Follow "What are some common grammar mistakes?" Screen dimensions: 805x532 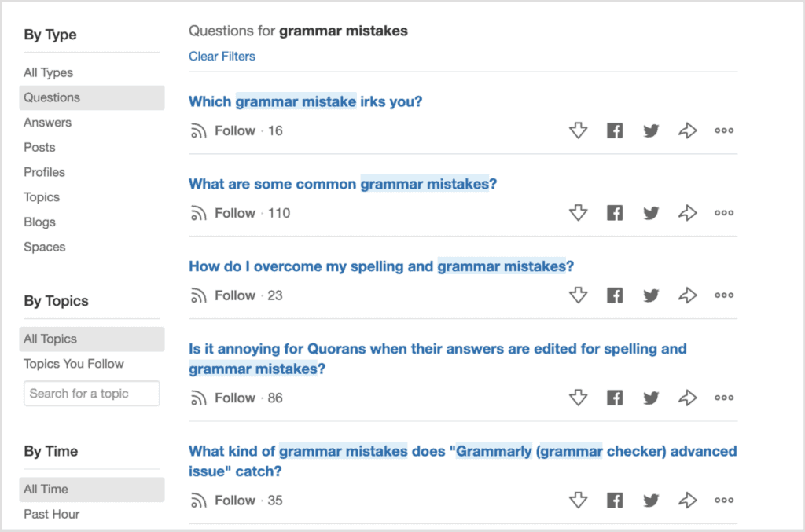pyautogui.click(x=234, y=212)
